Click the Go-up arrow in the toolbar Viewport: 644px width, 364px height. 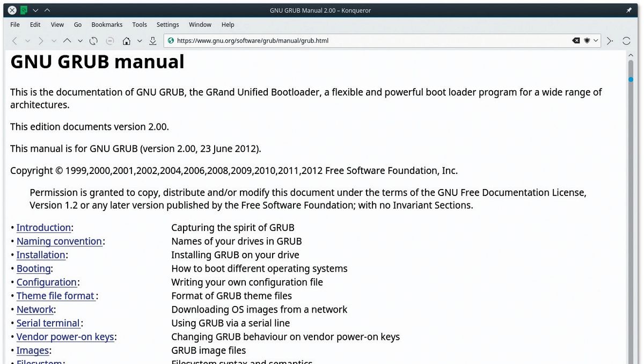coord(67,40)
